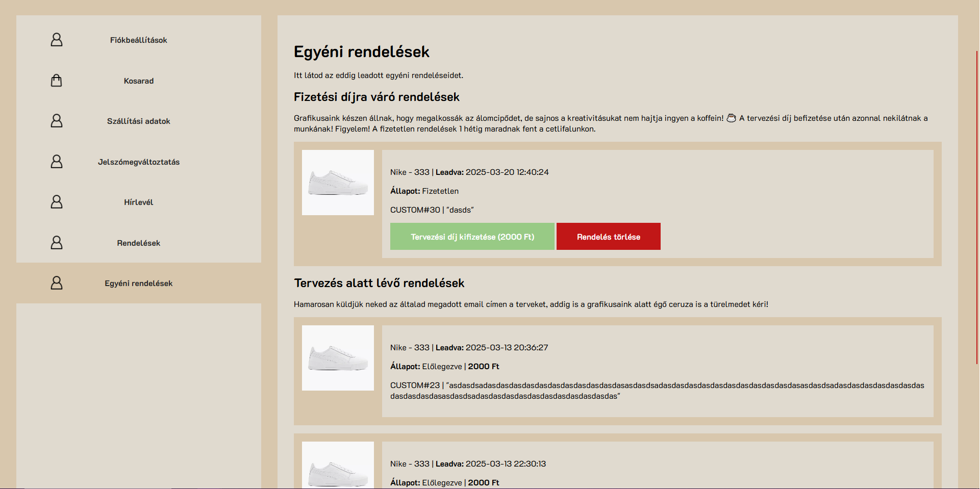Screen dimensions: 980x489
Task: Click the icon next to Egyéni rendelések
Action: point(57,283)
